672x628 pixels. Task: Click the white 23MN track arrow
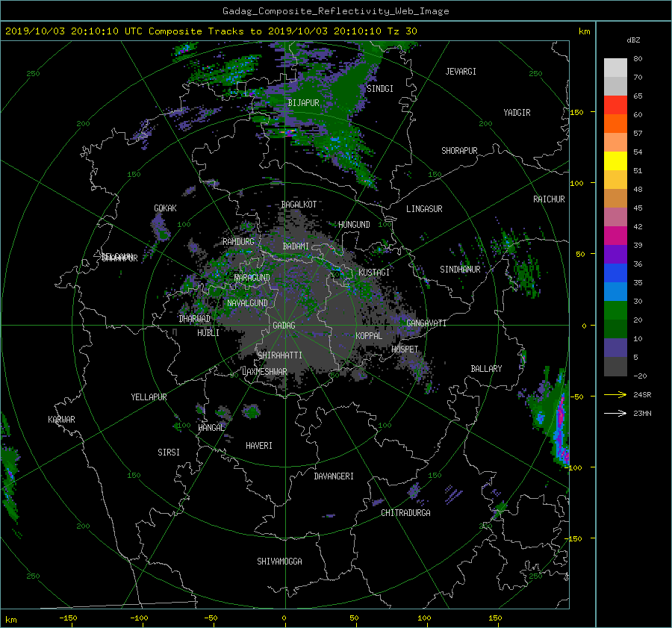point(615,414)
